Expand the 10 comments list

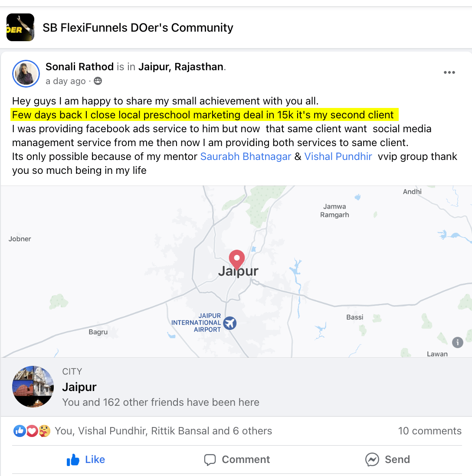(430, 431)
